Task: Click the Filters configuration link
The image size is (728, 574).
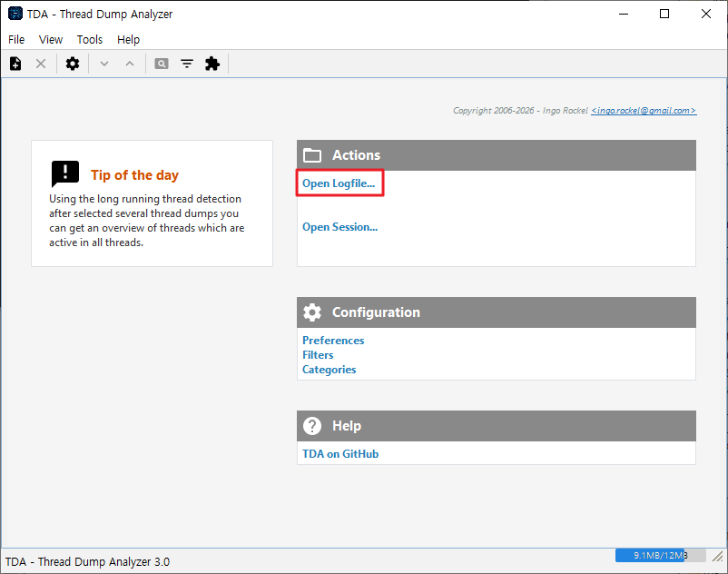Action: pyautogui.click(x=318, y=355)
